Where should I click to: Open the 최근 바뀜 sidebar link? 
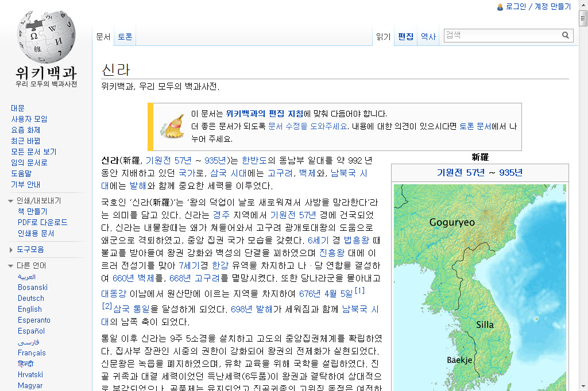click(x=25, y=141)
